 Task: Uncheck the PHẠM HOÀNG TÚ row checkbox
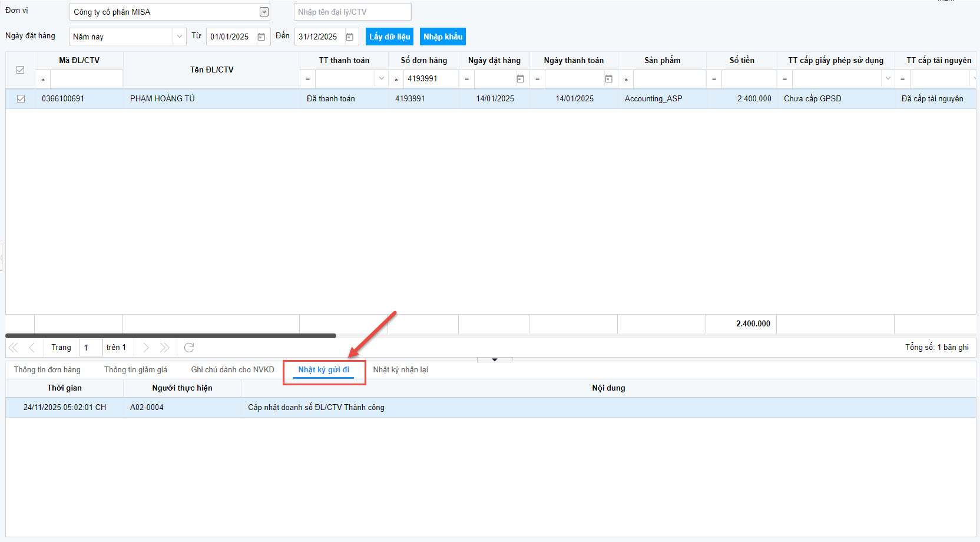pos(21,99)
